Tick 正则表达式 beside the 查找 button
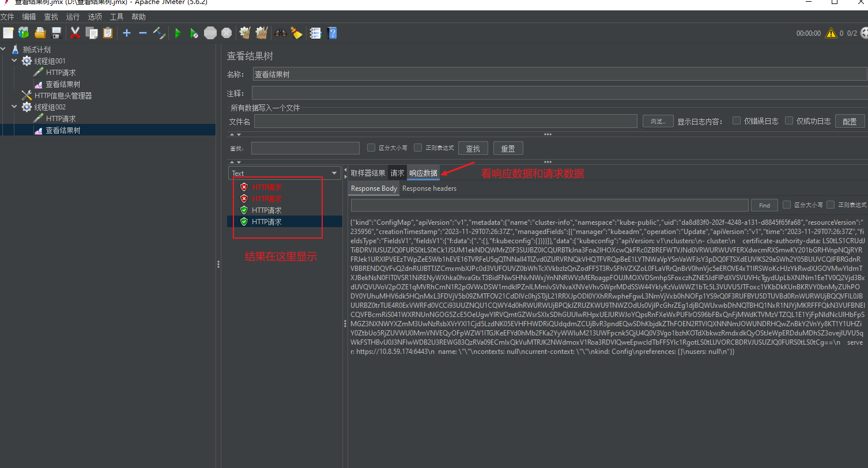 click(418, 148)
